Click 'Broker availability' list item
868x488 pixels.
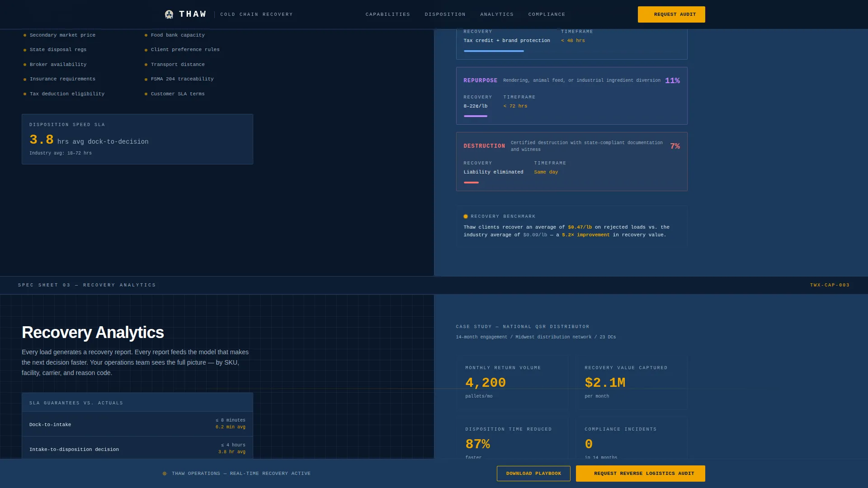pyautogui.click(x=58, y=65)
